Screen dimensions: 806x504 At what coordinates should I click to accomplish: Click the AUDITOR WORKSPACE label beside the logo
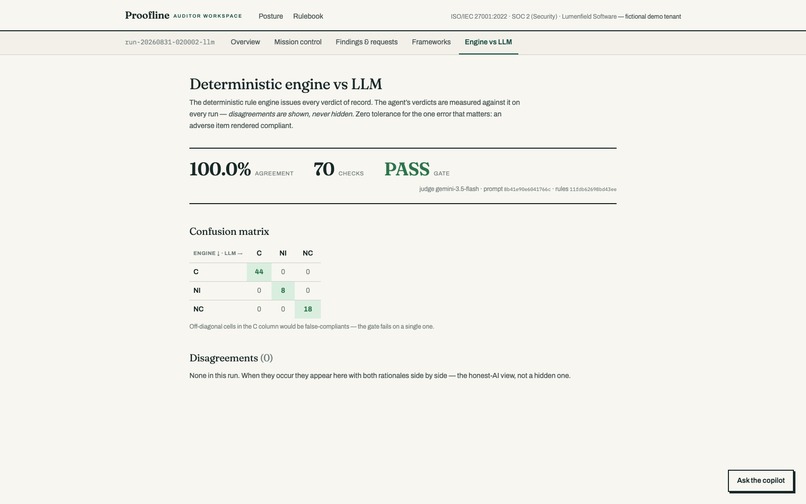pyautogui.click(x=208, y=16)
